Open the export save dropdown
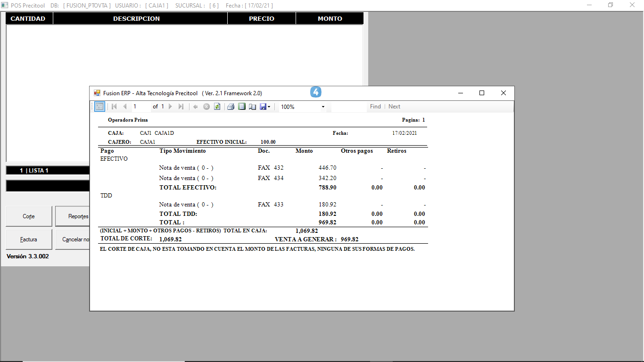Screen dimensions: 644x362 [x=265, y=107]
